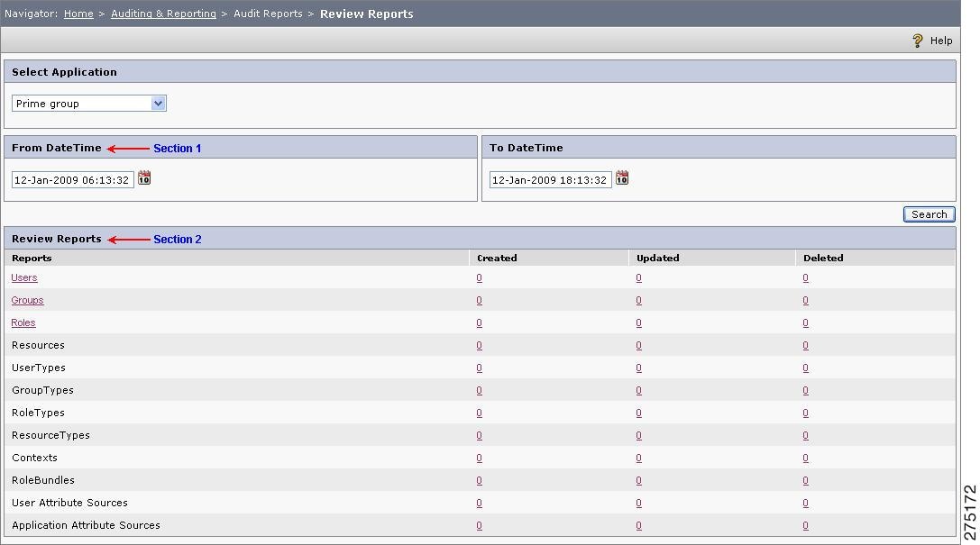This screenshot has width=980, height=545.
Task: Select the User Attribute Sources label
Action: pos(70,503)
